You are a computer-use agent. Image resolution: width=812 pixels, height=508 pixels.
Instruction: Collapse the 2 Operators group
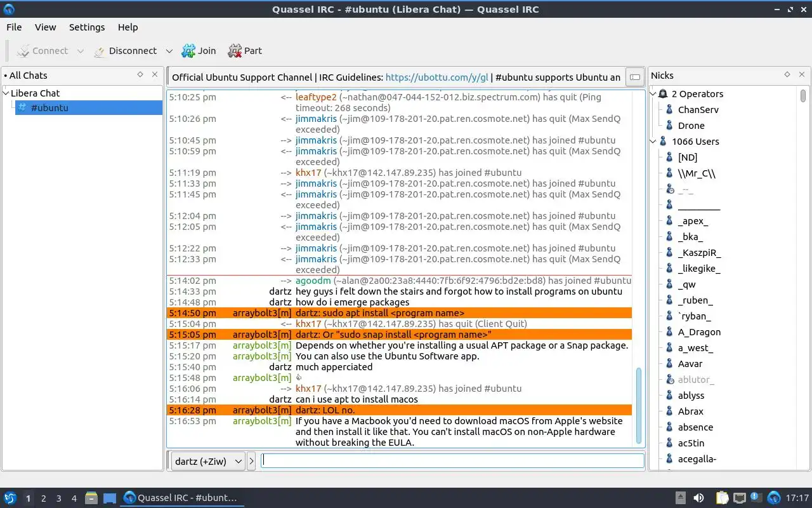(653, 94)
